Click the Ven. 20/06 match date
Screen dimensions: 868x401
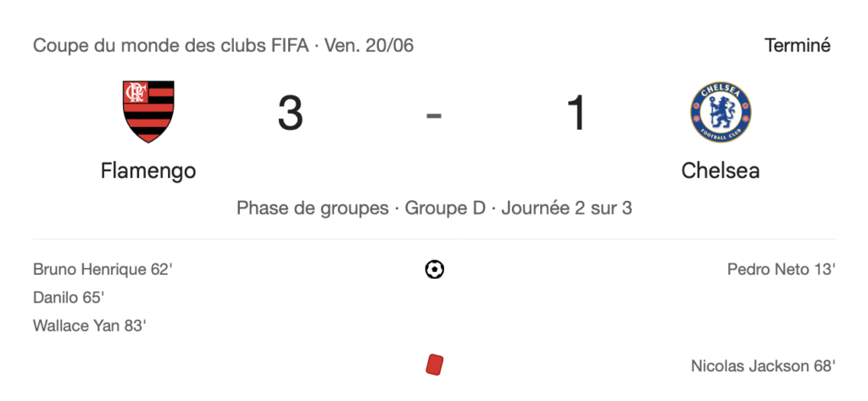coord(370,46)
